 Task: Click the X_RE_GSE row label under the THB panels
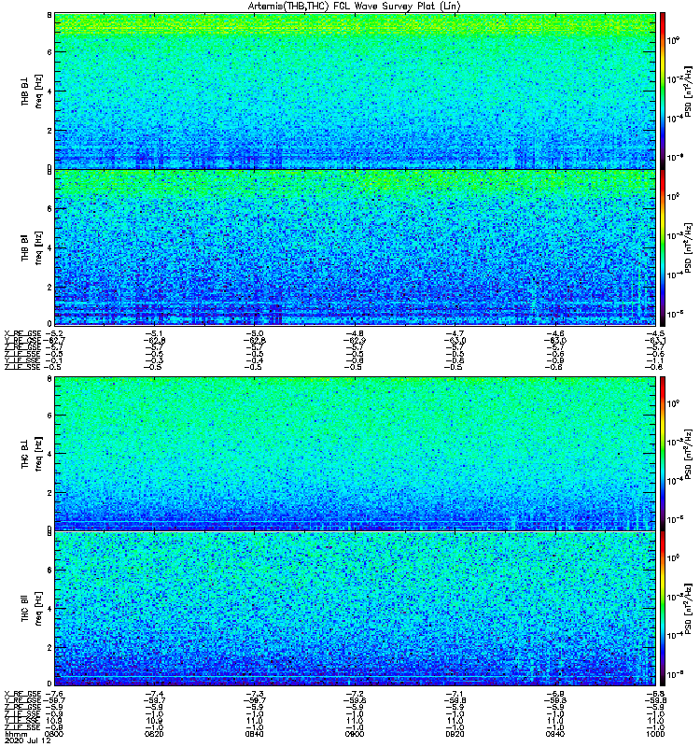(22, 333)
